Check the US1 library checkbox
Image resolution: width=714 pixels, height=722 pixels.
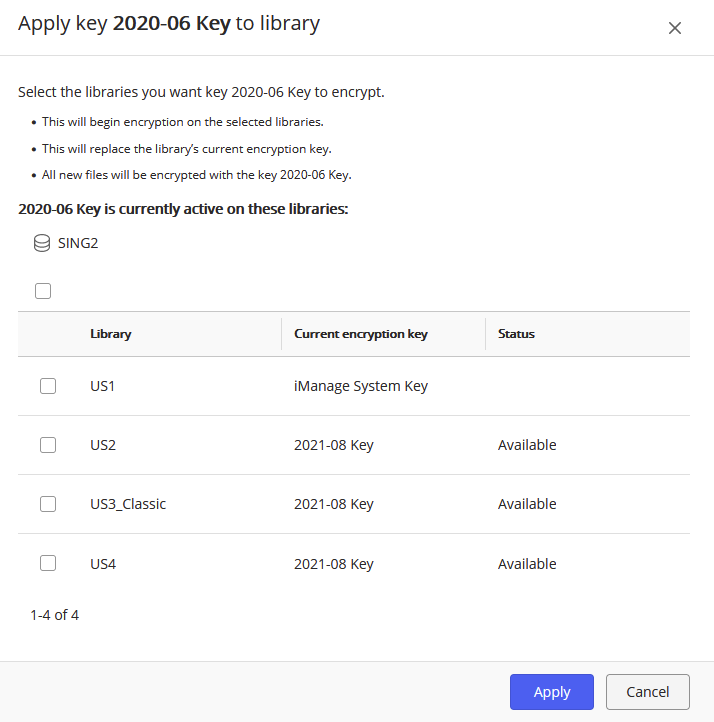[x=48, y=386]
